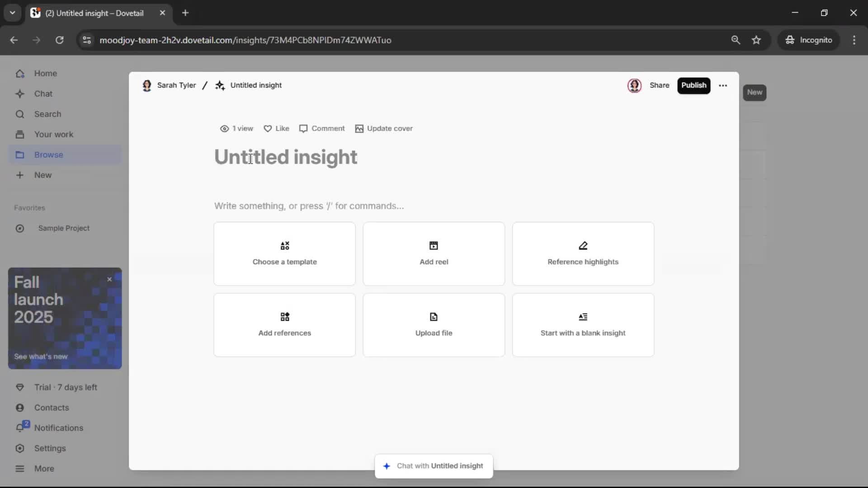Viewport: 868px width, 488px height.
Task: Click the black Publish button
Action: (693, 85)
